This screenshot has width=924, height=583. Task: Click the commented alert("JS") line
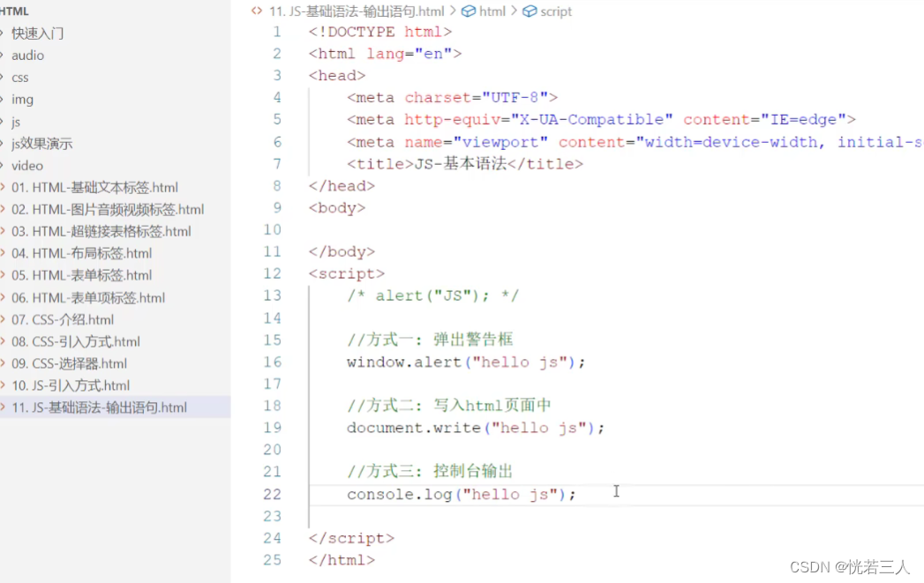(x=433, y=295)
